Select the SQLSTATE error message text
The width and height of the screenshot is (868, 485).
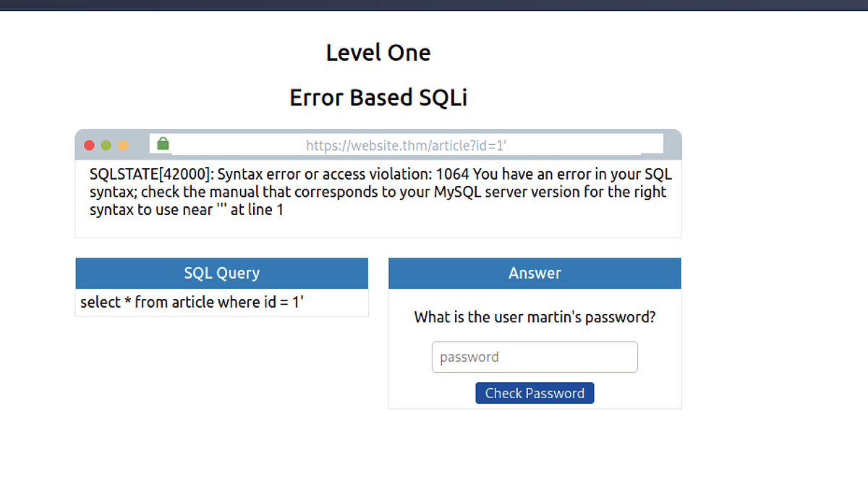click(x=380, y=191)
